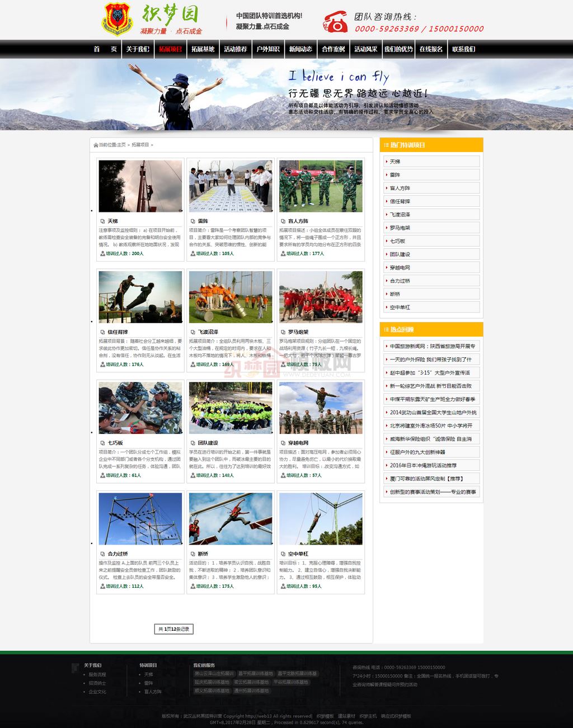This screenshot has height=728, width=573.
Task: Click the list icon beside 热点回顾 heading
Action: pyautogui.click(x=386, y=330)
